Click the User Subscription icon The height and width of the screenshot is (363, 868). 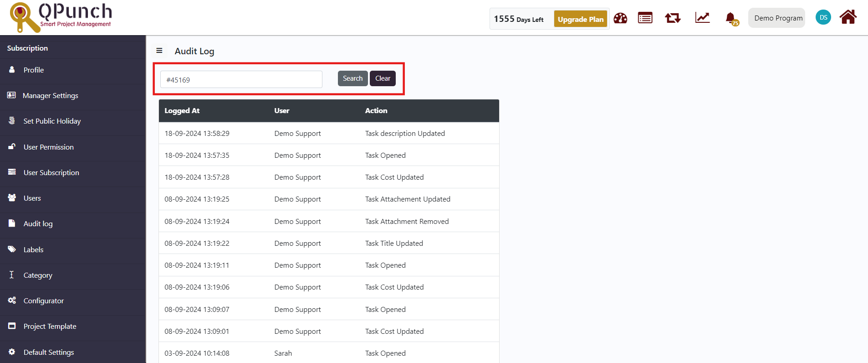[12, 172]
